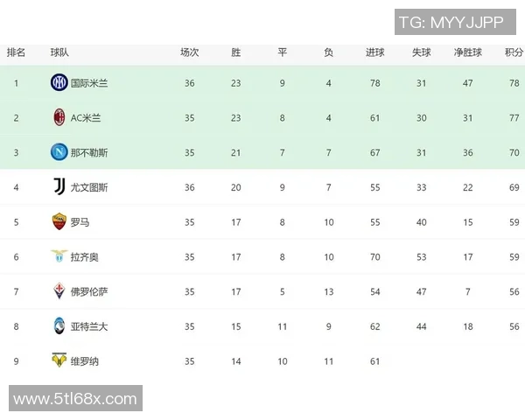Open the 国际米兰 team link
Screen dimensions: 525x420
pyautogui.click(x=89, y=83)
